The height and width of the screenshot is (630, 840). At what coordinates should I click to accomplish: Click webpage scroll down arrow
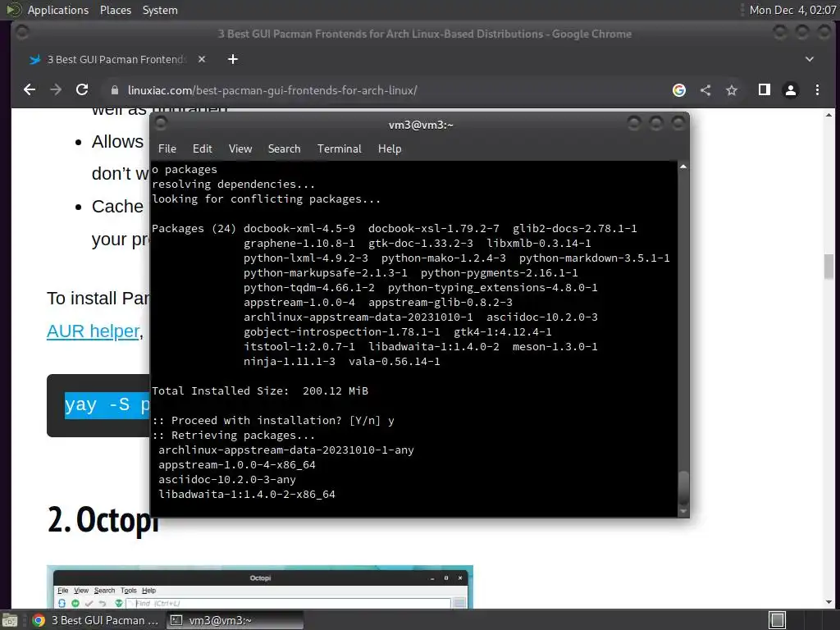(829, 601)
